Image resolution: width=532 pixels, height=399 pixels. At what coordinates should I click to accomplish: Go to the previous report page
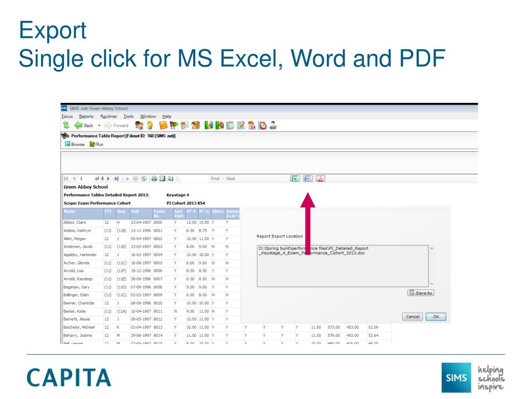coord(74,179)
